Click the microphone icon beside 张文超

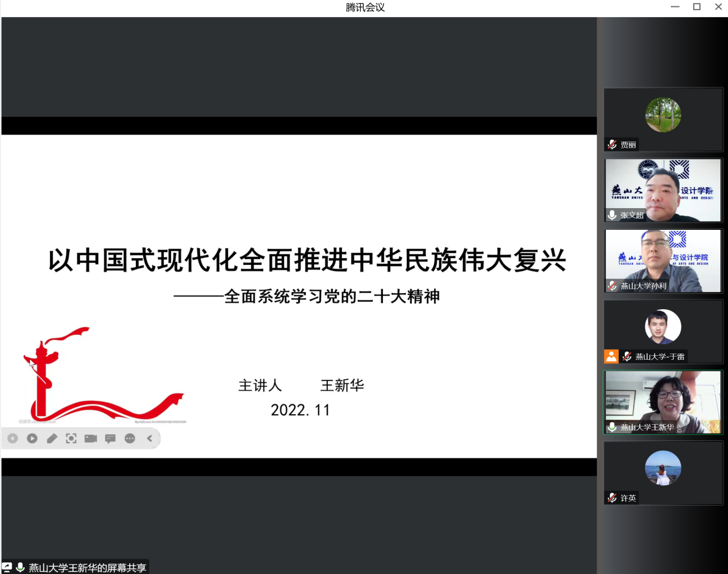[612, 215]
